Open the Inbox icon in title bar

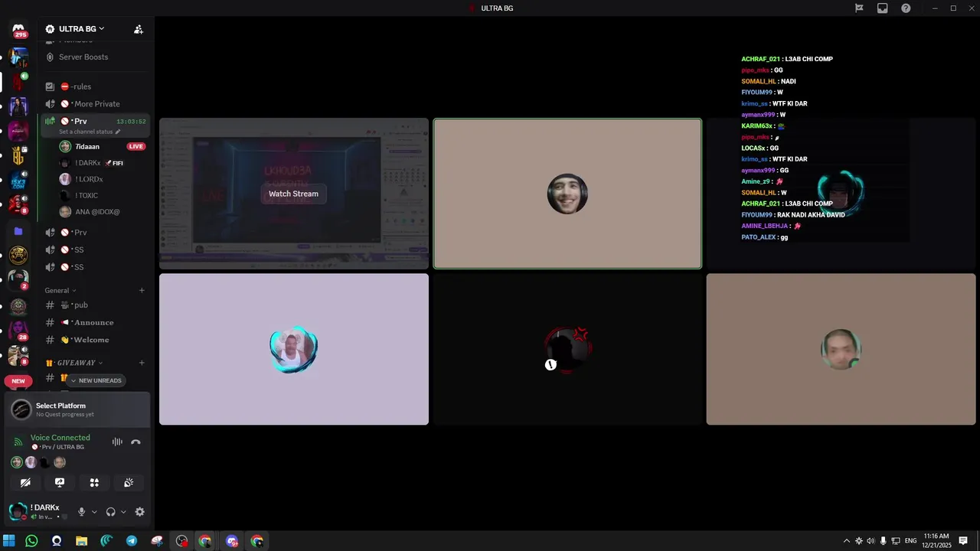883,8
